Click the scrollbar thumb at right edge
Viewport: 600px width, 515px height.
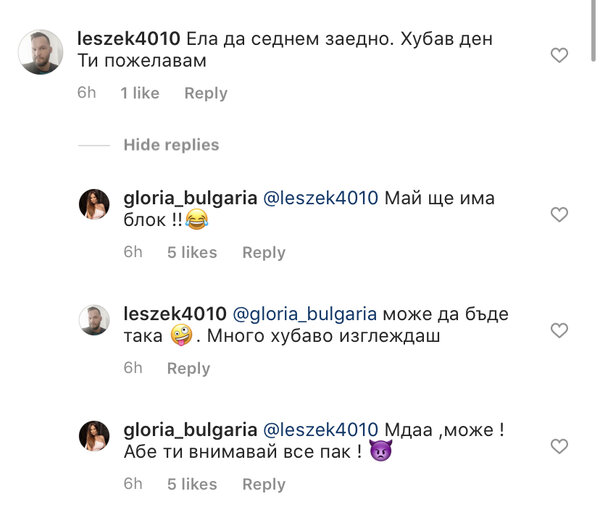(x=593, y=31)
